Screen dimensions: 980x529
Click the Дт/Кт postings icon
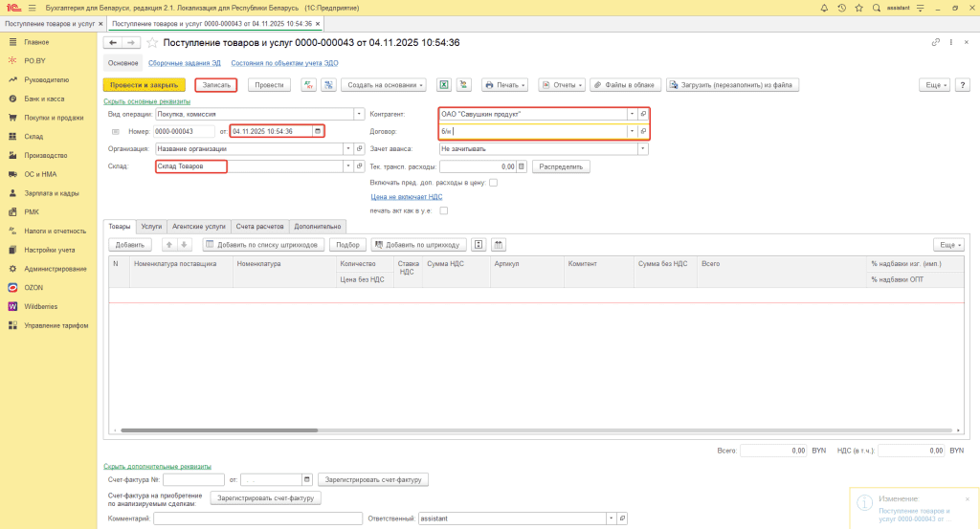click(x=309, y=85)
